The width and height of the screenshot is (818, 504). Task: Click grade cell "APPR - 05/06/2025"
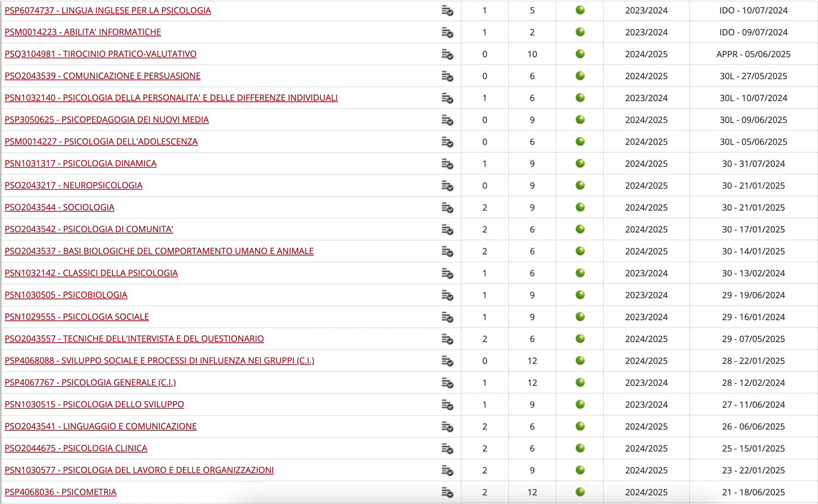[x=754, y=54]
